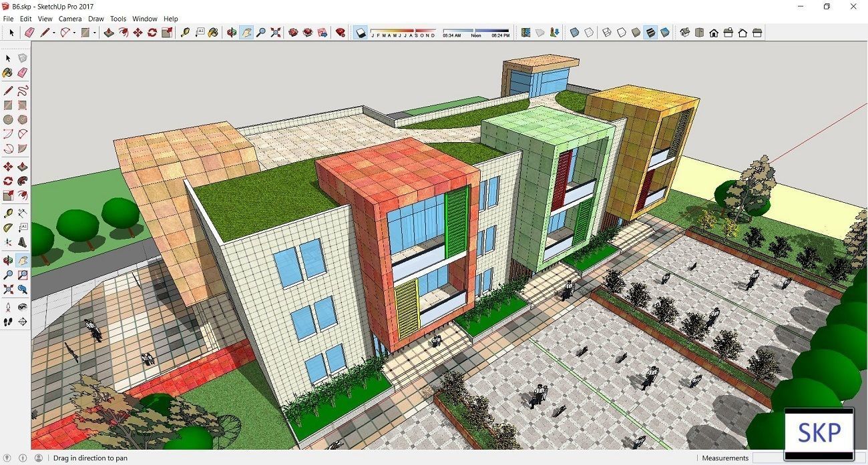Open the Camera menu
This screenshot has width=868, height=465.
point(70,19)
